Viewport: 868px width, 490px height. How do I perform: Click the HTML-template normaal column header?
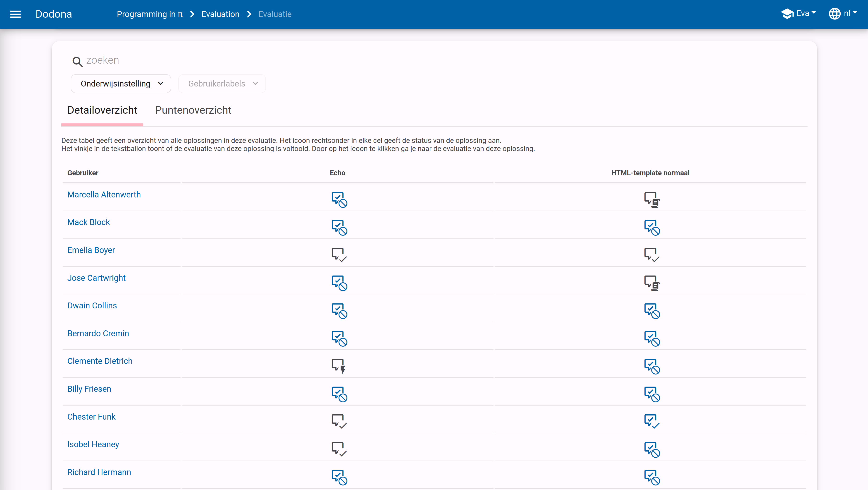pos(650,173)
